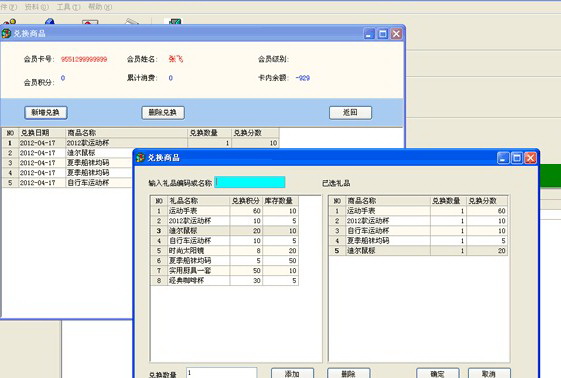
Task: Select 时尚太阳镜 in the gift list
Action: 224,251
